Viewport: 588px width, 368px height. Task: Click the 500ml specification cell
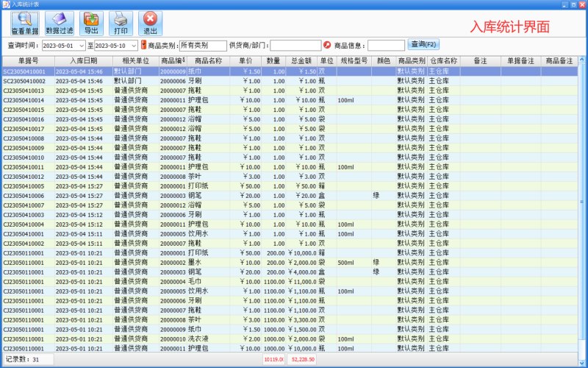click(354, 263)
